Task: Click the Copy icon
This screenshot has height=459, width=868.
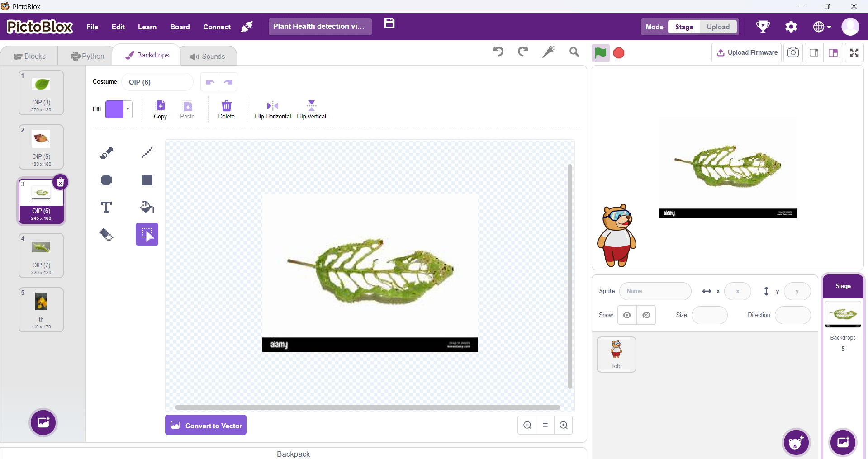Action: pyautogui.click(x=161, y=109)
